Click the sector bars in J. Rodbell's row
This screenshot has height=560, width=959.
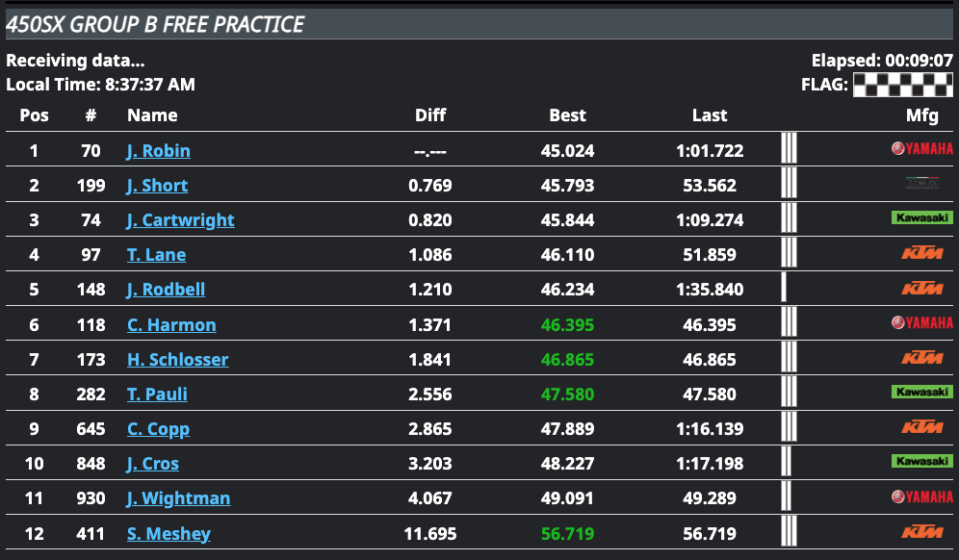tap(785, 289)
